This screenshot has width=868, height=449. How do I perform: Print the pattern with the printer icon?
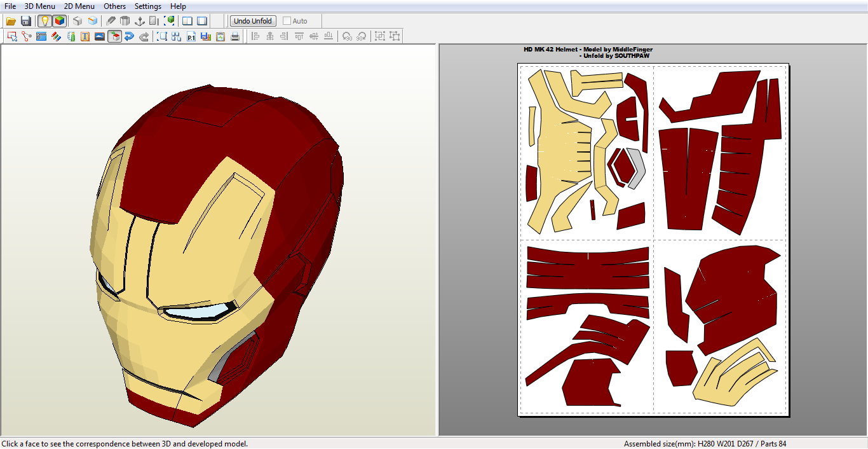tap(235, 36)
